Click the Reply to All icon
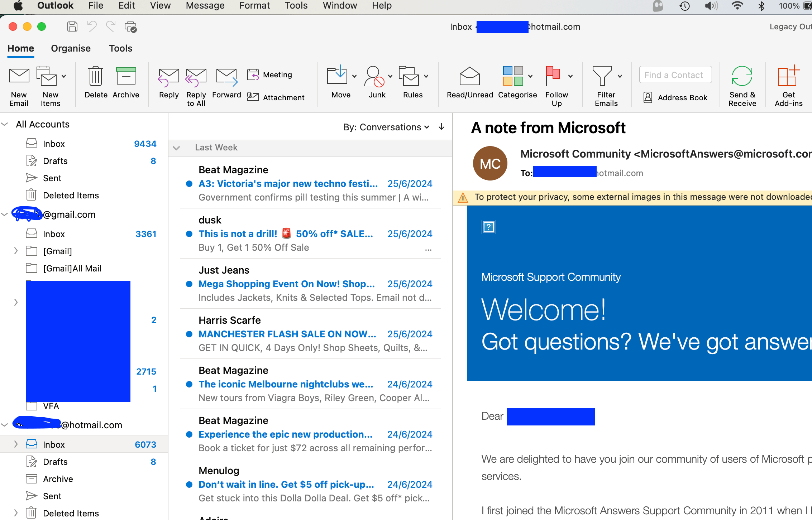812x520 pixels. [196, 77]
